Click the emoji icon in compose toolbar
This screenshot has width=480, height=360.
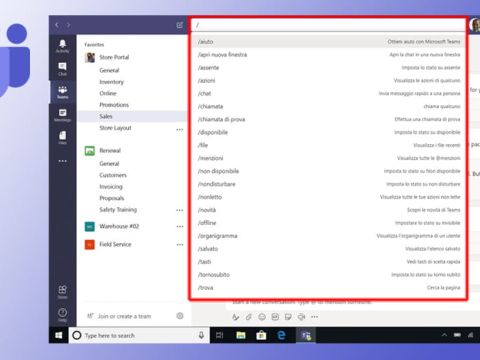pyautogui.click(x=262, y=317)
